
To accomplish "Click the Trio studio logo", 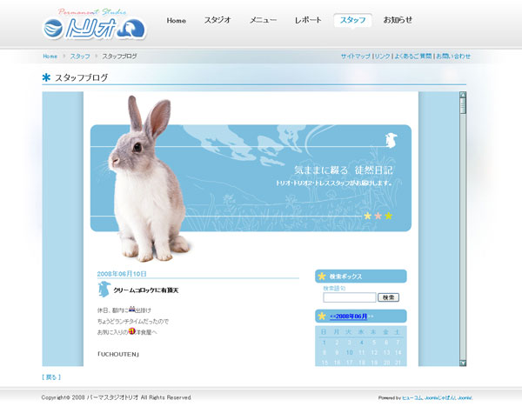I will pyautogui.click(x=96, y=26).
